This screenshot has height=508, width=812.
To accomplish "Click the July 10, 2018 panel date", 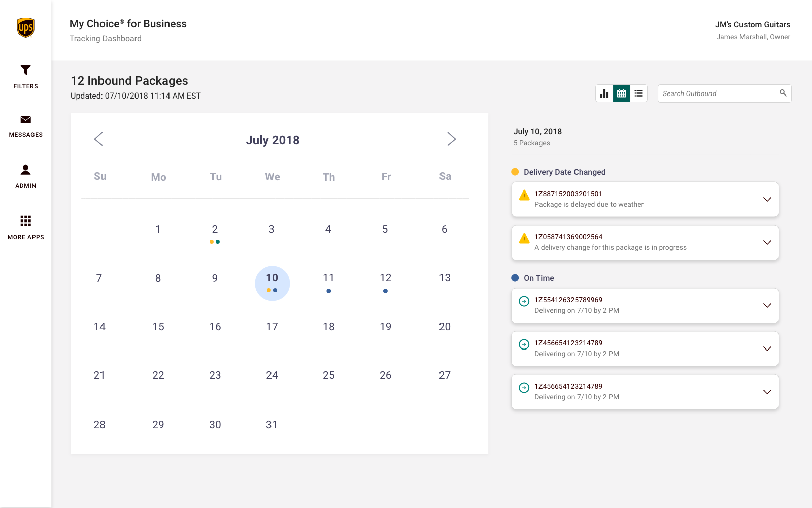I will click(537, 132).
